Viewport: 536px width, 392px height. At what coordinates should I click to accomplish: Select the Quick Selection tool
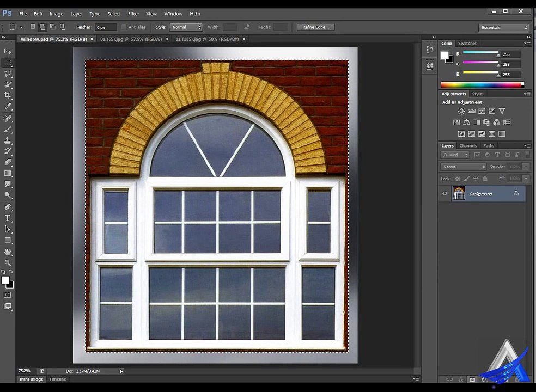point(8,84)
